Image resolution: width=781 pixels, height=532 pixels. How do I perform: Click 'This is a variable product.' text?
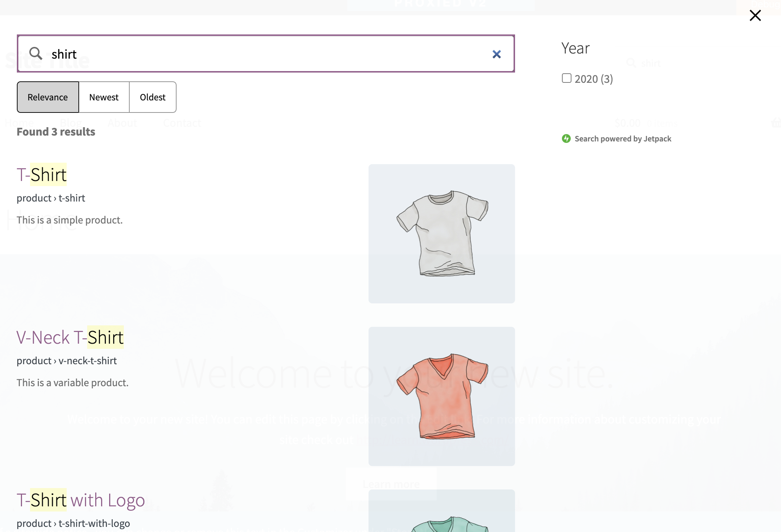73,383
